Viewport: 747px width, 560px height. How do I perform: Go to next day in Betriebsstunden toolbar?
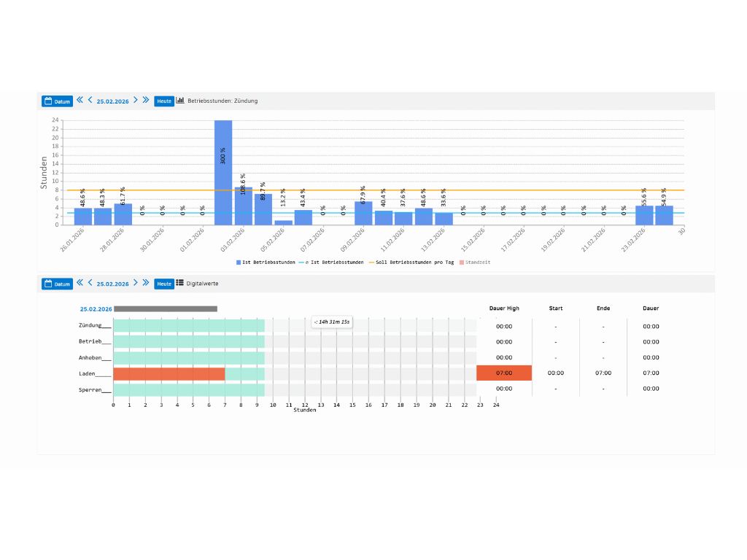[136, 101]
